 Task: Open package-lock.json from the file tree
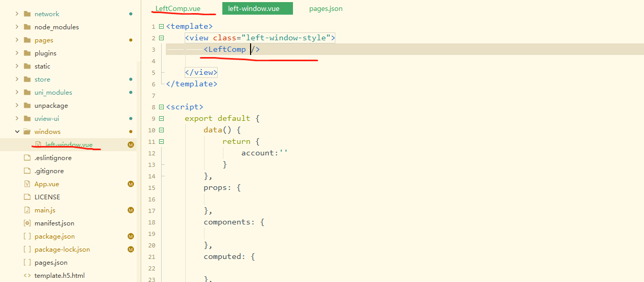tap(62, 250)
